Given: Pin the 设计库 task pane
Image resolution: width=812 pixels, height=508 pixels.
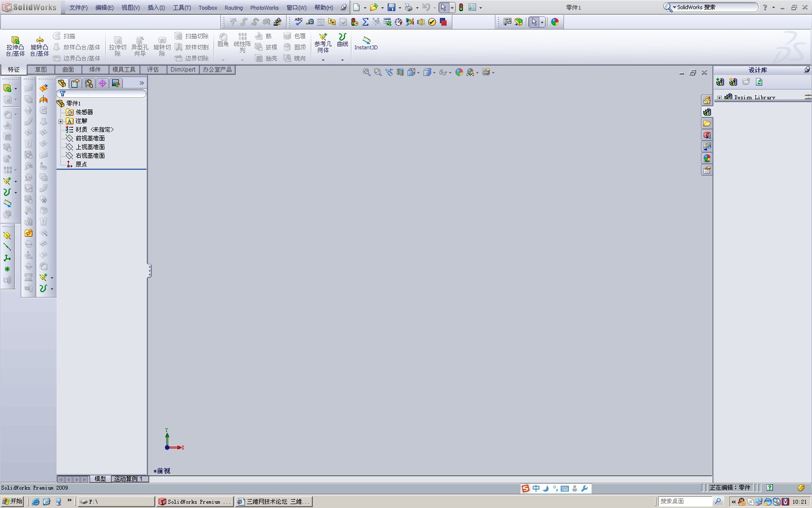Looking at the screenshot, I should click(x=807, y=70).
